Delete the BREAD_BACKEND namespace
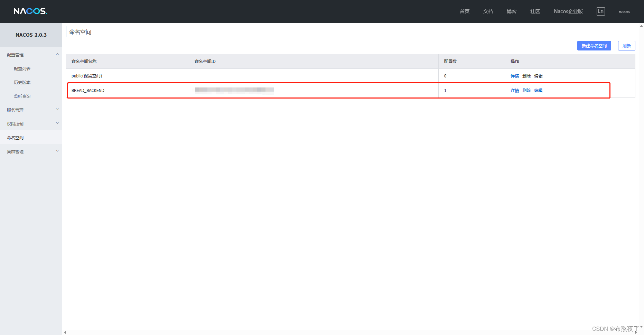 tap(526, 91)
